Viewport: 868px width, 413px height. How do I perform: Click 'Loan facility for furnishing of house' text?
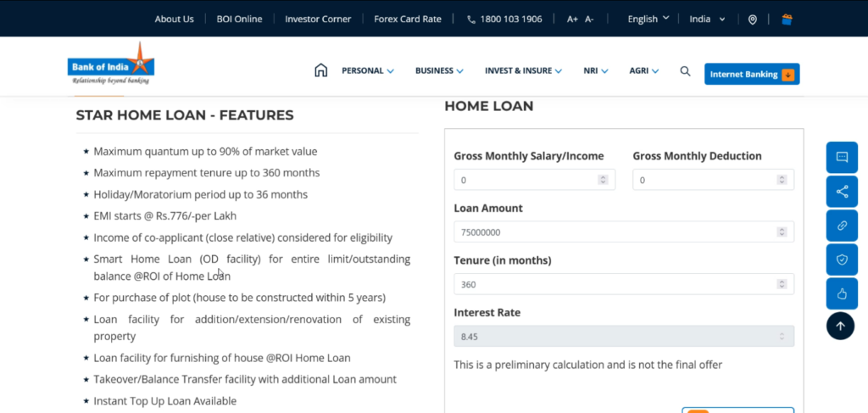click(x=222, y=358)
